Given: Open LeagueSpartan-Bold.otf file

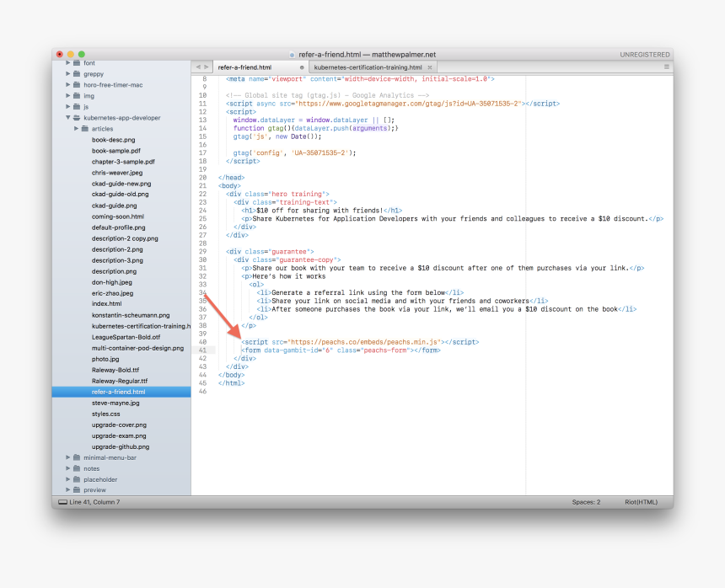Looking at the screenshot, I should pos(126,337).
